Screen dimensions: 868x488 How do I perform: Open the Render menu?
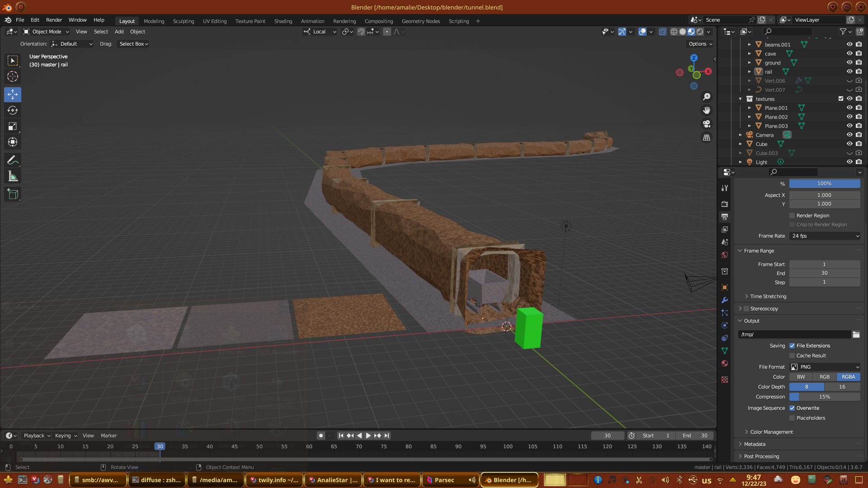(54, 20)
